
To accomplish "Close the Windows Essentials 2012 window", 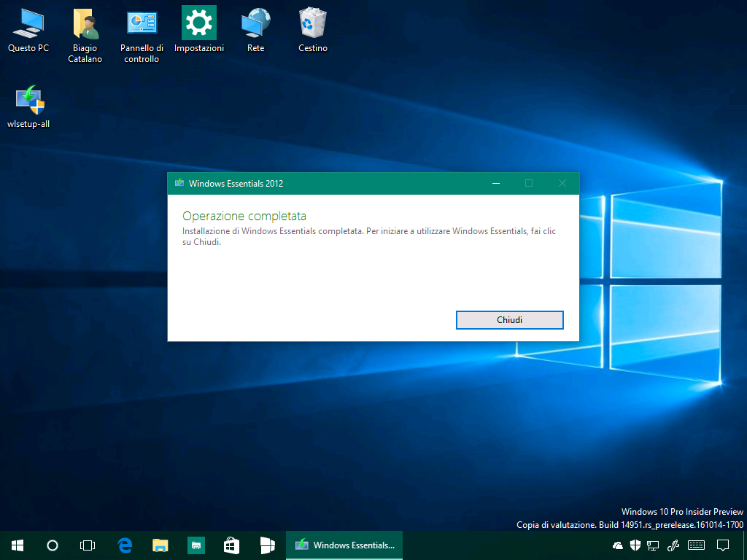I will (562, 183).
